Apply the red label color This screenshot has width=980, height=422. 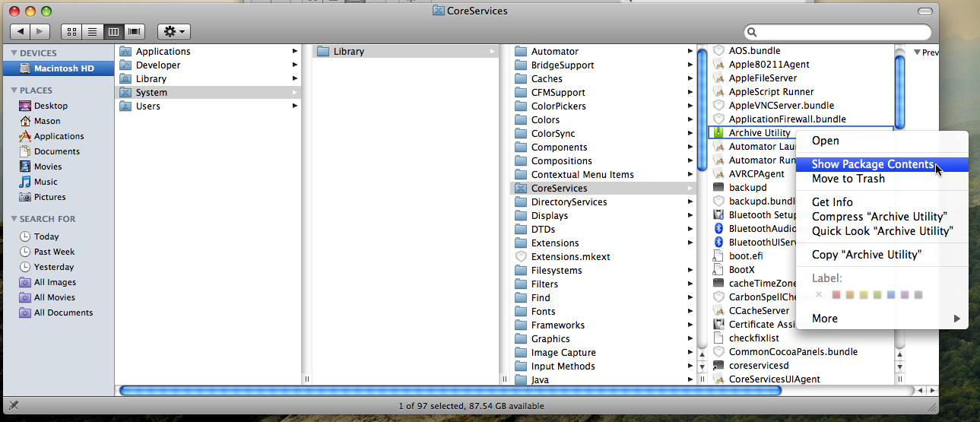point(836,295)
